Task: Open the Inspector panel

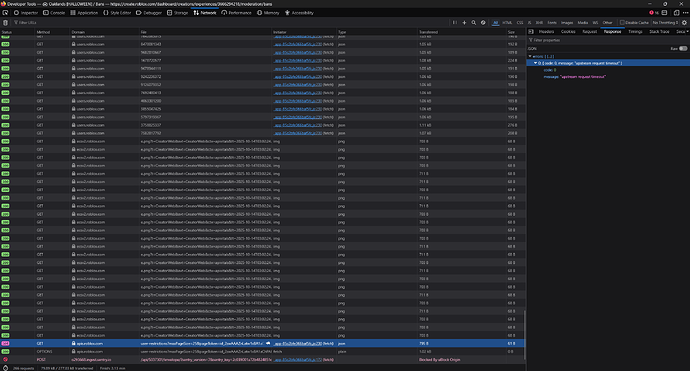Action: tap(26, 13)
